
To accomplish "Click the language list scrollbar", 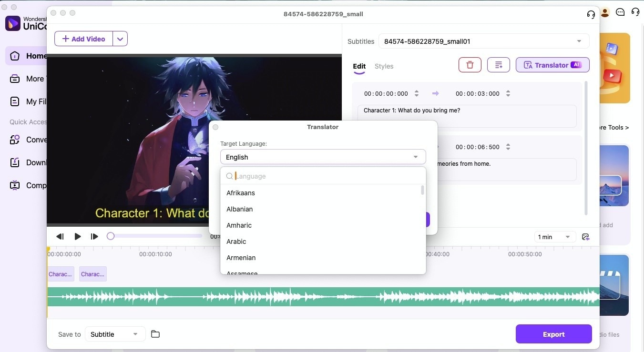I will click(x=422, y=191).
